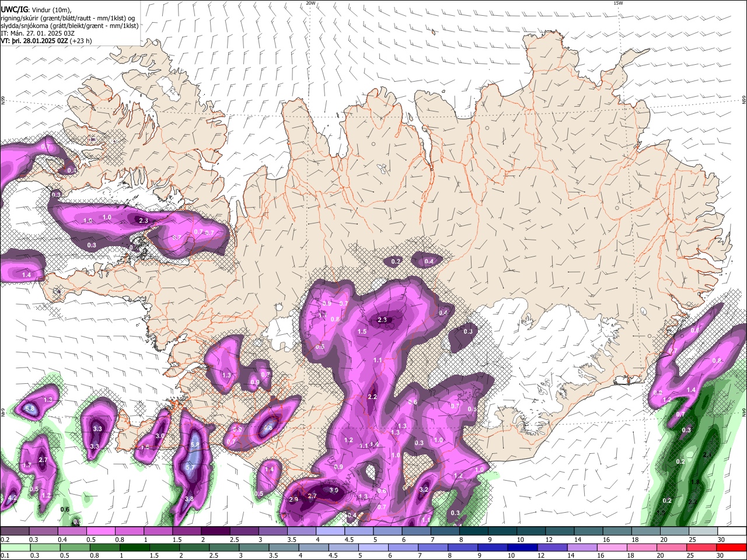Screen dimensions: 747x560
Task: Click the UWC/IG title text
Action: click(x=14, y=9)
